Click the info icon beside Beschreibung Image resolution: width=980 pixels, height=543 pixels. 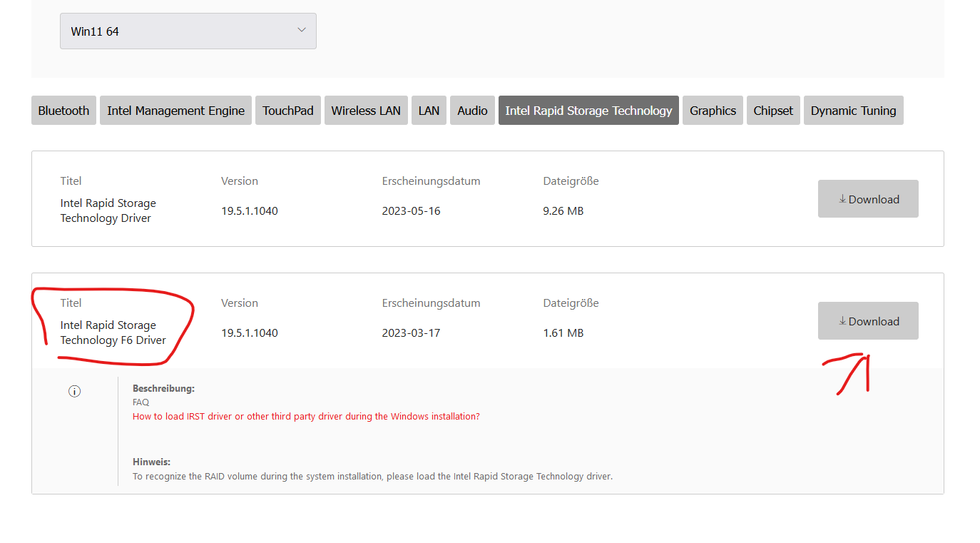click(75, 391)
